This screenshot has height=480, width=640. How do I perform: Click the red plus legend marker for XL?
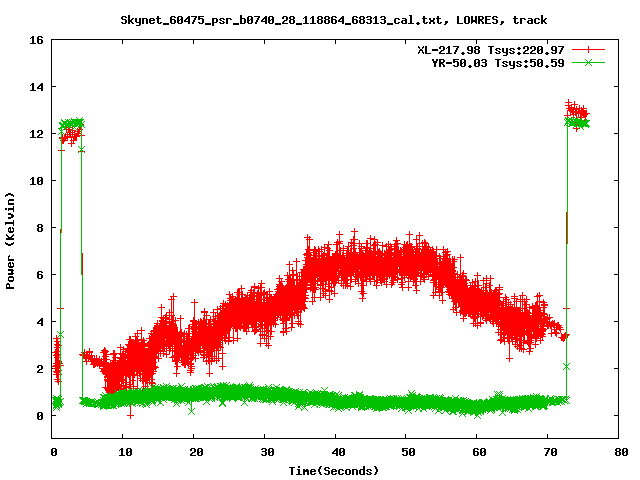pyautogui.click(x=588, y=50)
